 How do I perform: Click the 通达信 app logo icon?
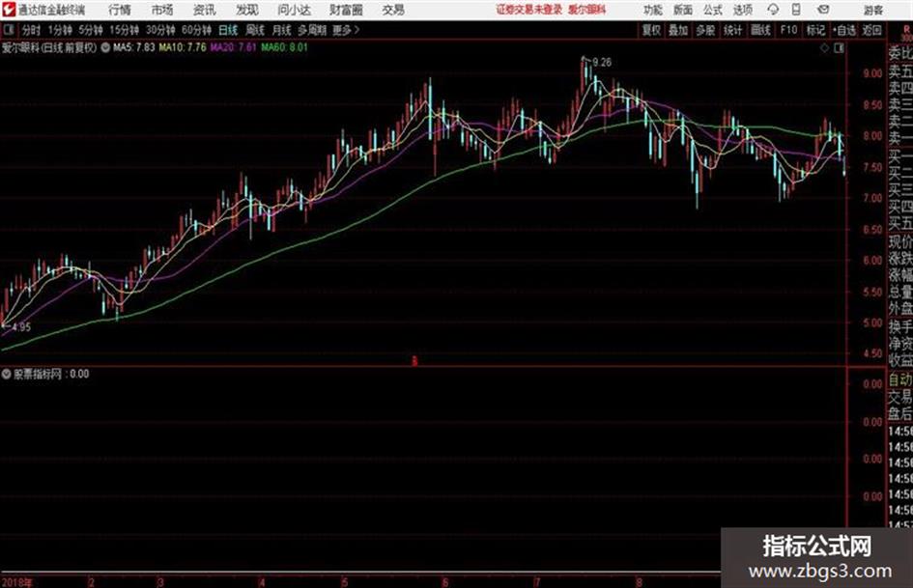(9, 10)
